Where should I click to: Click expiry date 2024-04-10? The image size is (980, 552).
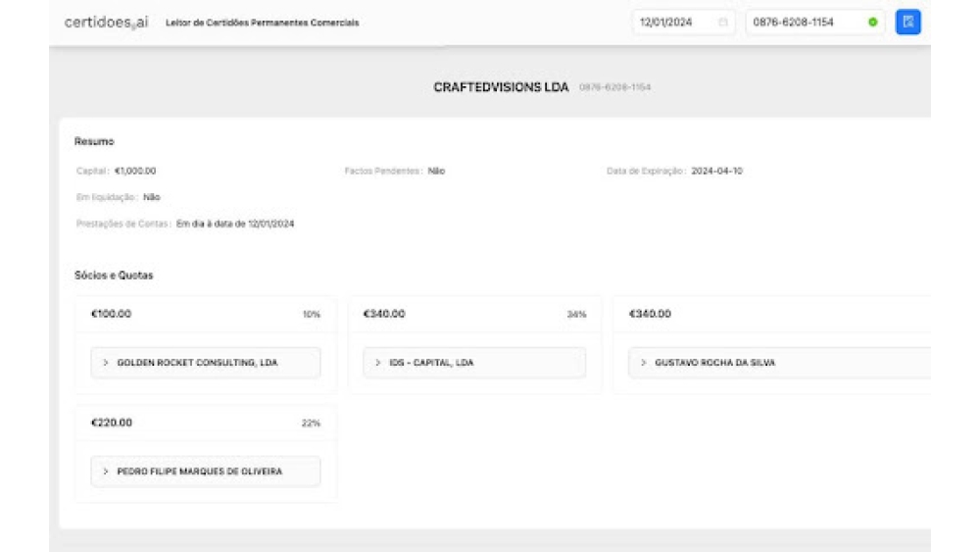click(717, 171)
